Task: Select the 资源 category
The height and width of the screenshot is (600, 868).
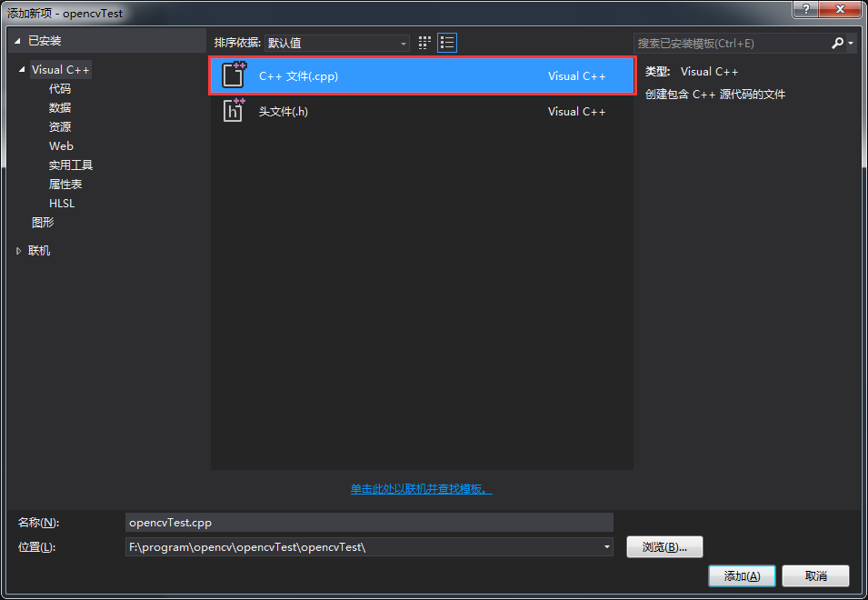Action: click(60, 126)
